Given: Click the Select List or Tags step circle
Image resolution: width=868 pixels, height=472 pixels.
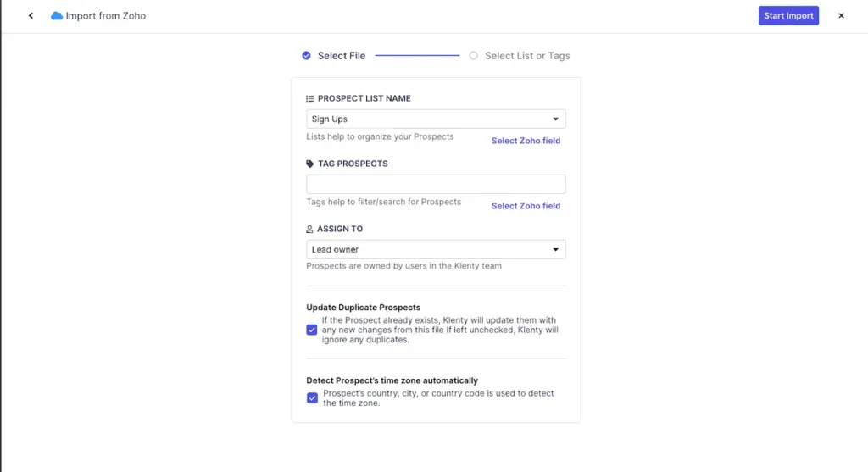Looking at the screenshot, I should pyautogui.click(x=474, y=56).
